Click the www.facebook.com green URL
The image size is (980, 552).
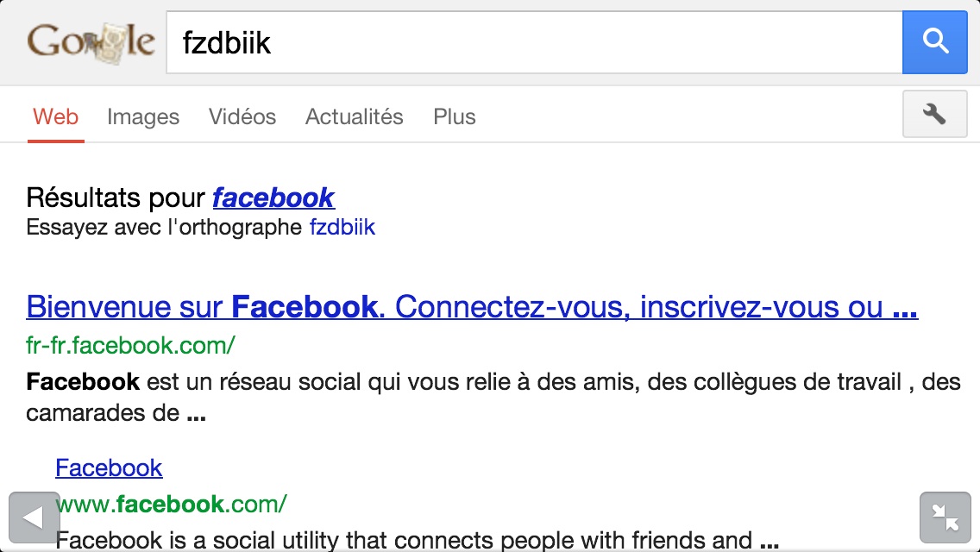point(171,504)
